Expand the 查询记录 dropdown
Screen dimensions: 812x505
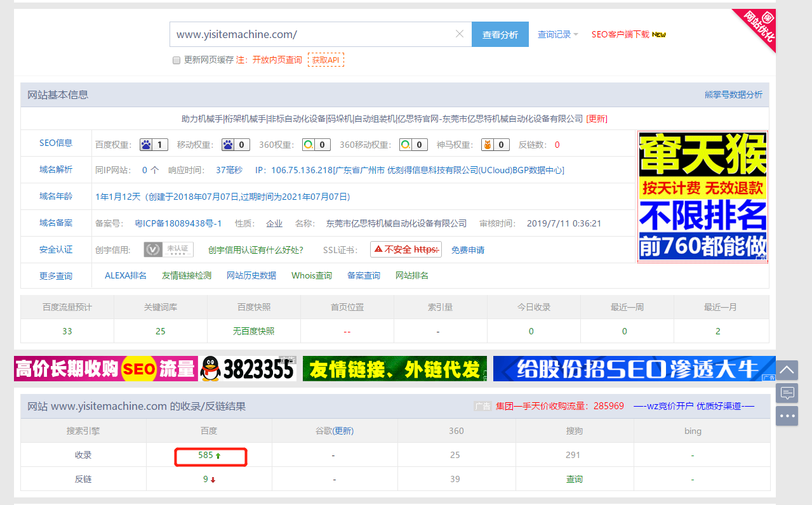coord(558,34)
